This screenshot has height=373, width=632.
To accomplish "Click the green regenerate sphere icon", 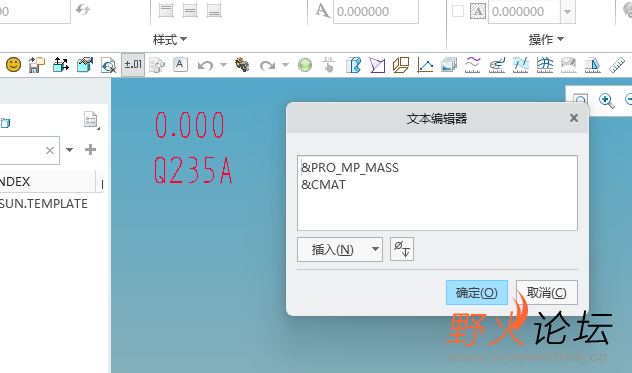I will [305, 65].
